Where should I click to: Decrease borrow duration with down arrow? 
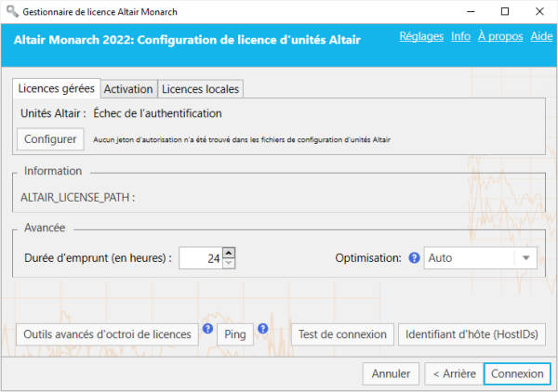tap(229, 263)
